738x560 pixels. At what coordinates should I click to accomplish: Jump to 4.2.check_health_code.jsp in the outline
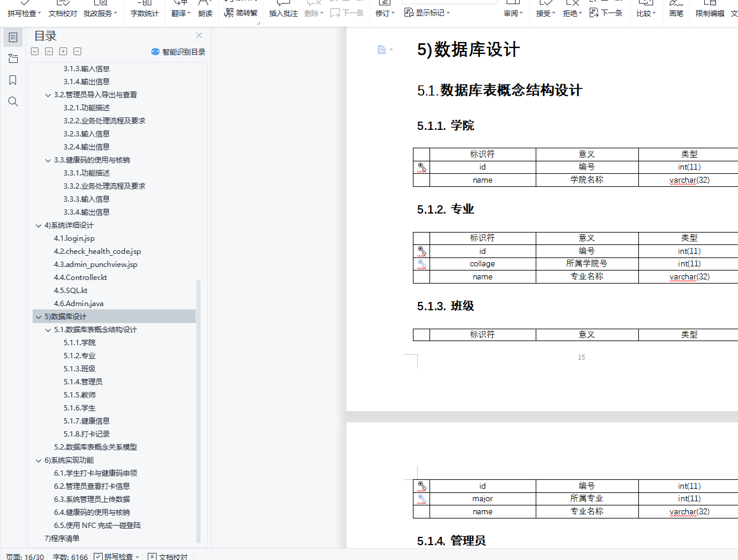pyautogui.click(x=97, y=252)
